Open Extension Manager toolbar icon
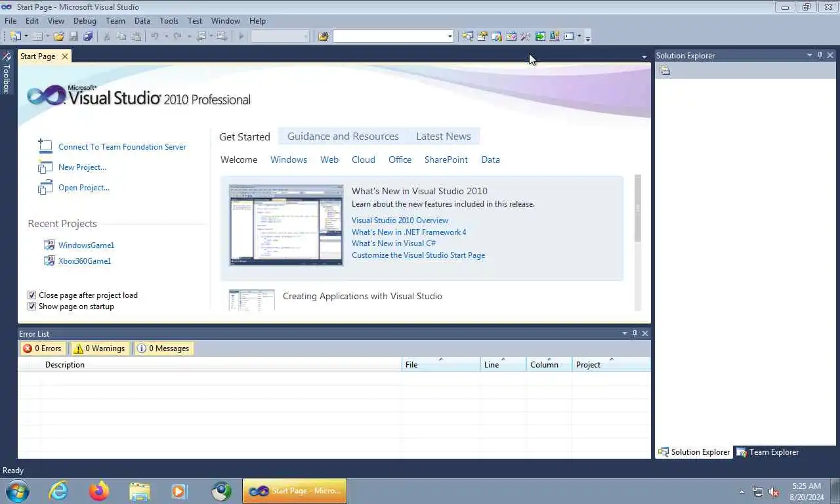Screen dimensions: 840x504 [x=555, y=36]
